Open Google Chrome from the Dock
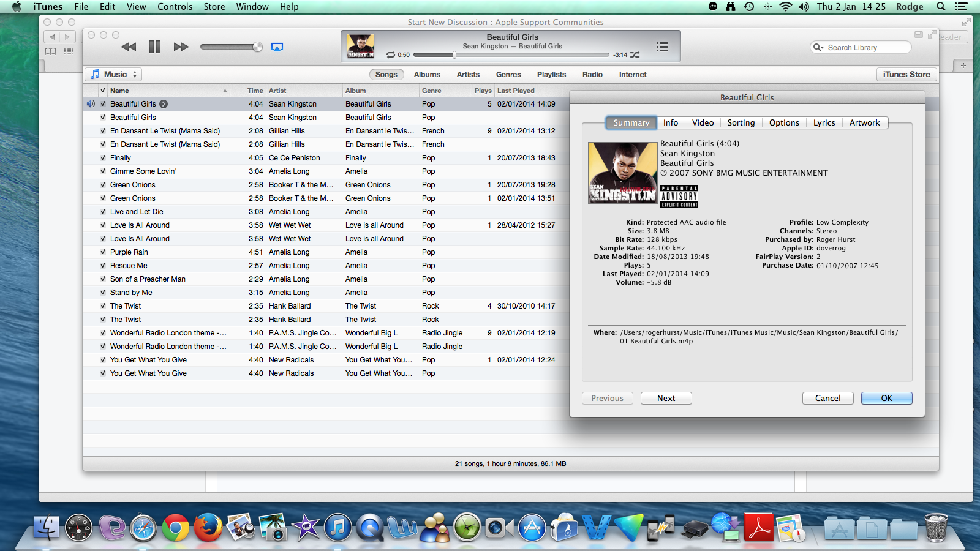980x551 pixels. 176,527
